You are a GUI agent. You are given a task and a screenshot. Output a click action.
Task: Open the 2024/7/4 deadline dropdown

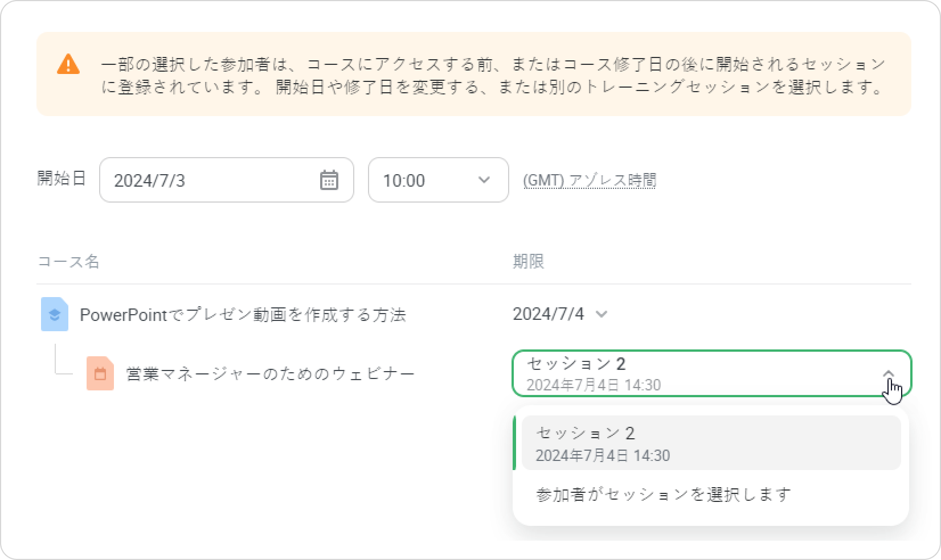(x=549, y=314)
